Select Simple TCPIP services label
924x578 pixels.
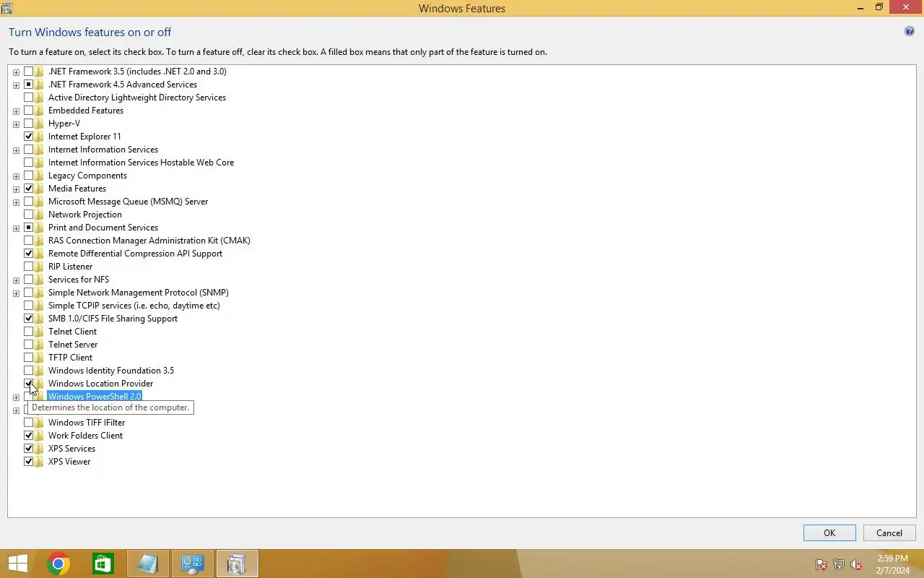[x=134, y=306]
